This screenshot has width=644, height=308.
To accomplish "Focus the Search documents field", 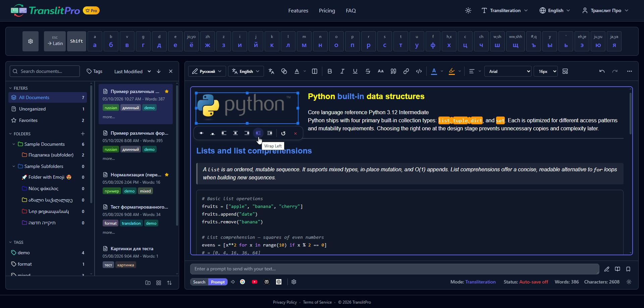I will [45, 71].
